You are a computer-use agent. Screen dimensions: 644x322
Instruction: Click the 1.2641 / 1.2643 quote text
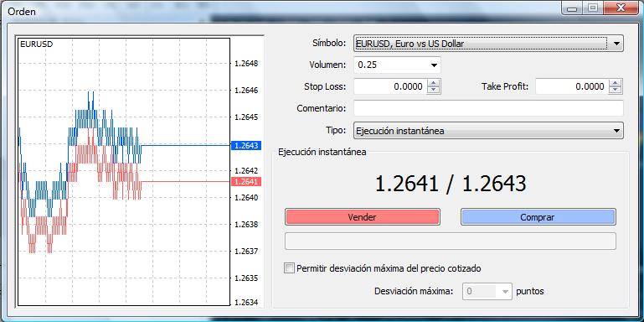coord(451,184)
